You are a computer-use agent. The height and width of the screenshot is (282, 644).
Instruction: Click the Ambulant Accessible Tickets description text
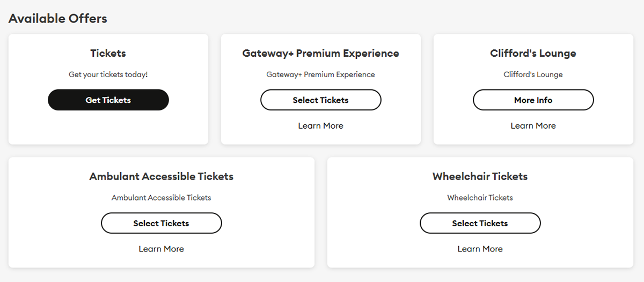point(161,198)
